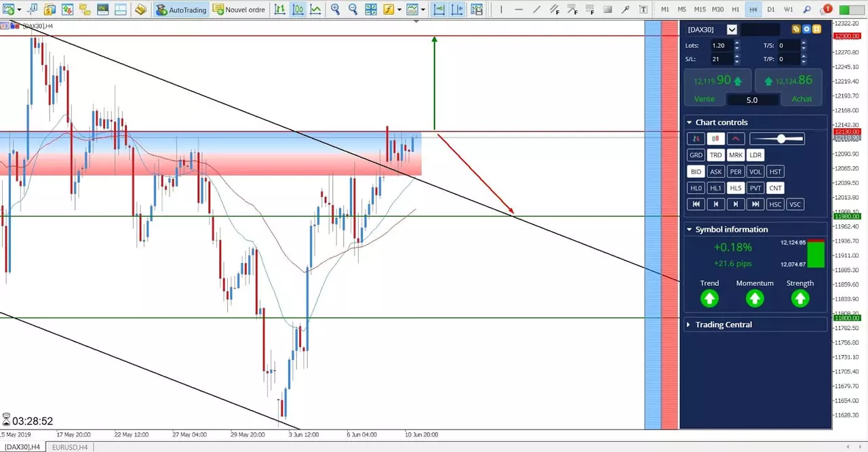Viewport: 868px width, 452px height.
Task: Switch to M1 timeframe
Action: click(665, 9)
